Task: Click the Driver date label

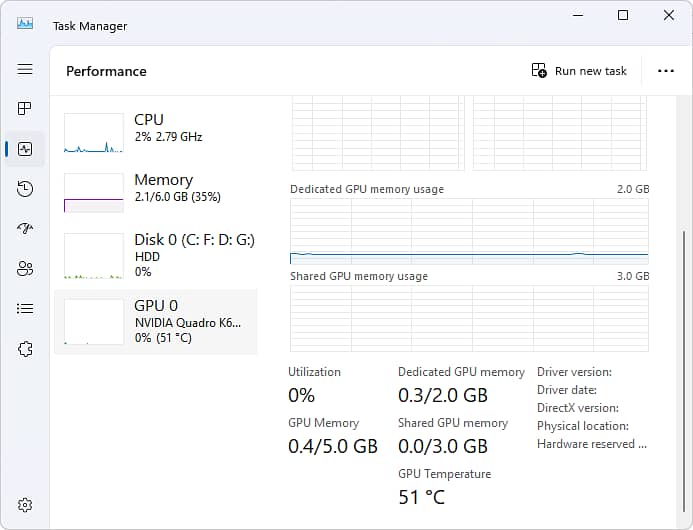Action: [567, 390]
